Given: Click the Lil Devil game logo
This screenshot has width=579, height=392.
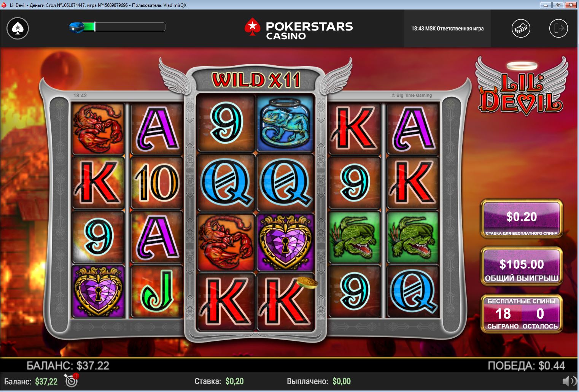Looking at the screenshot, I should (x=521, y=87).
